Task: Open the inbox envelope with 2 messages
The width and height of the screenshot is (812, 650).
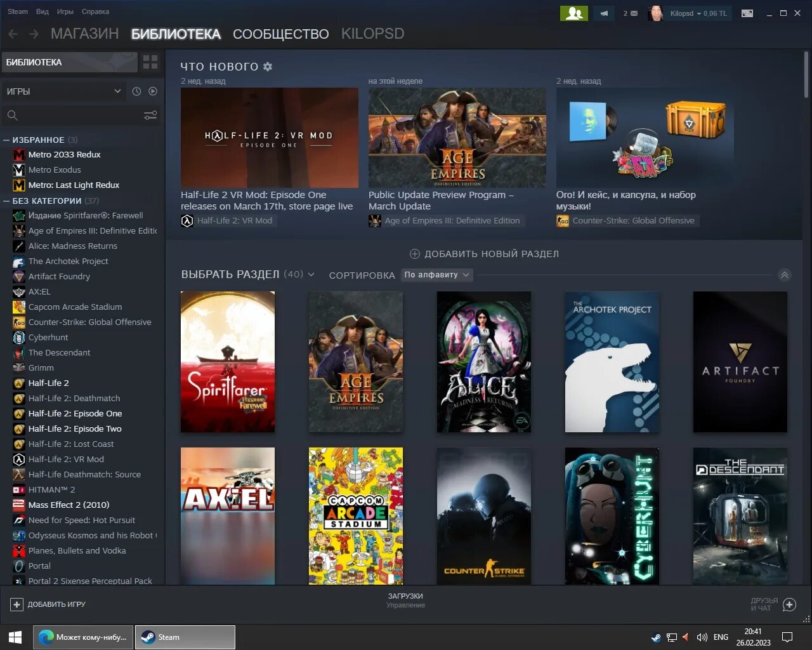Action: 630,13
